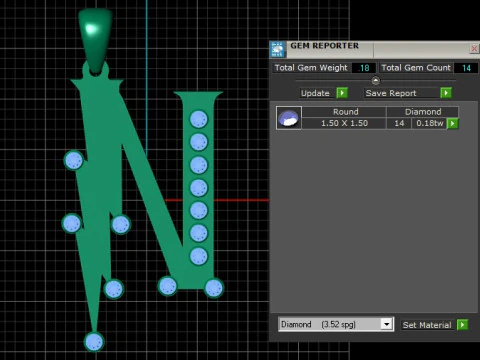Click the Total Gem Count value 14
The width and height of the screenshot is (480, 360).
(x=466, y=68)
